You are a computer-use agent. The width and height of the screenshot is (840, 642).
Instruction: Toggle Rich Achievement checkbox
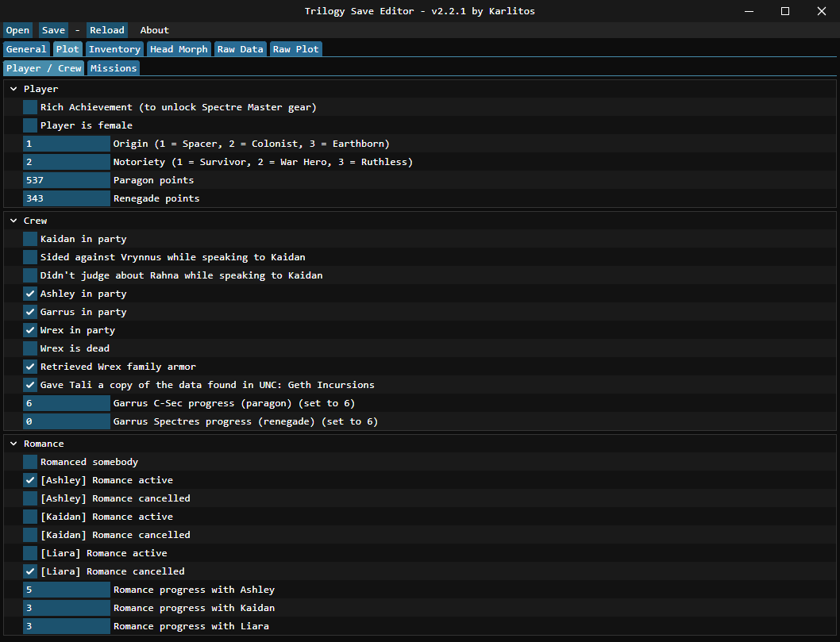tap(30, 107)
